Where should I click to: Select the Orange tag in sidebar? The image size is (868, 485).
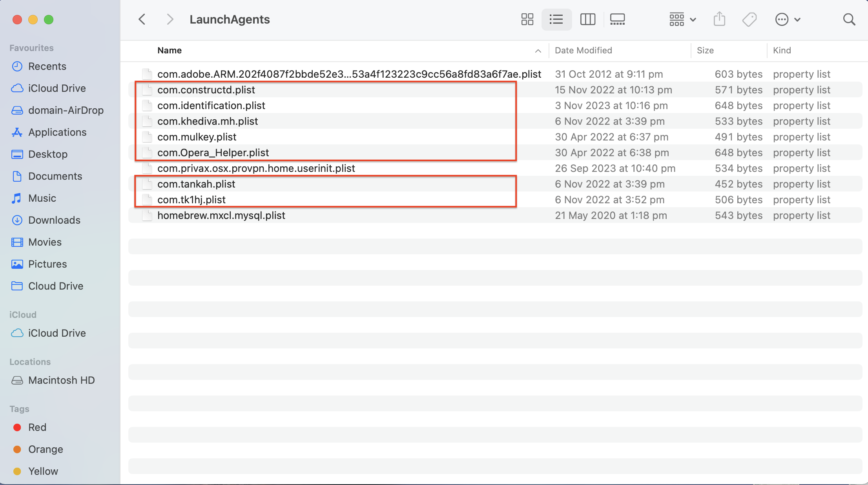(46, 449)
